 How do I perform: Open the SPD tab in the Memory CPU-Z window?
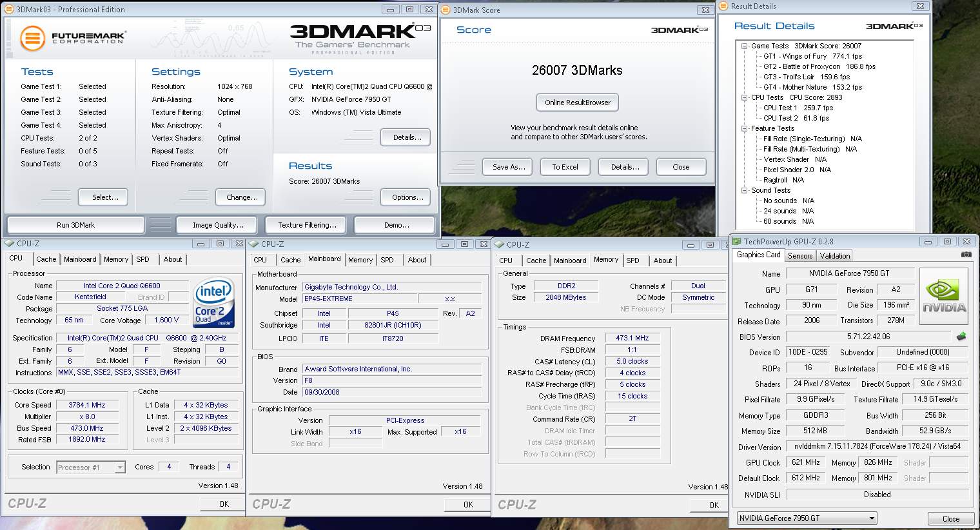click(633, 260)
